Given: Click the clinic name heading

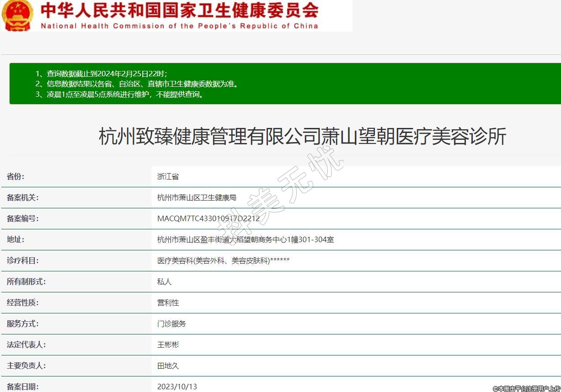Looking at the screenshot, I should (302, 137).
